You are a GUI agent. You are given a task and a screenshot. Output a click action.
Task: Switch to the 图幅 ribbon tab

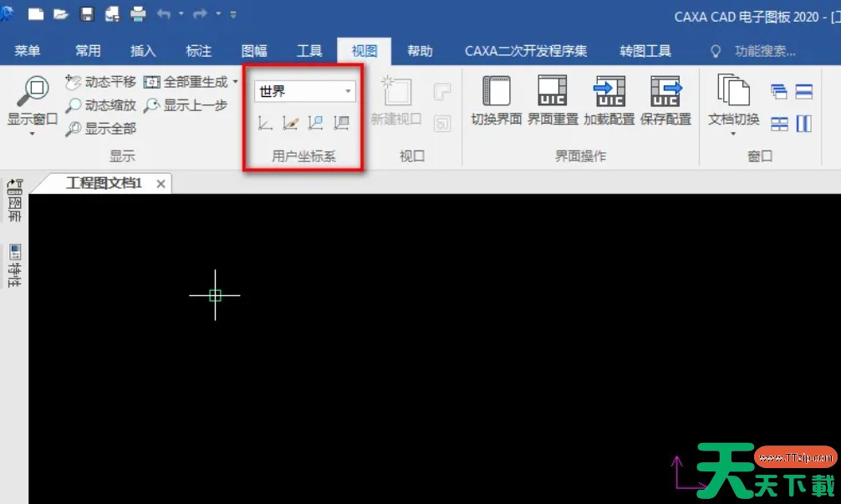[x=254, y=51]
